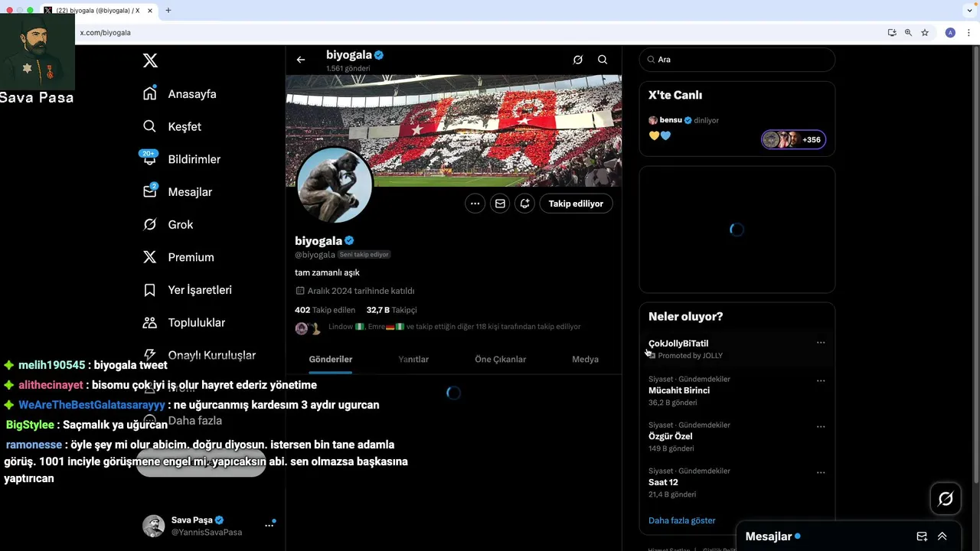This screenshot has width=980, height=551.
Task: Open the Keşfet search icon
Action: 150,126
